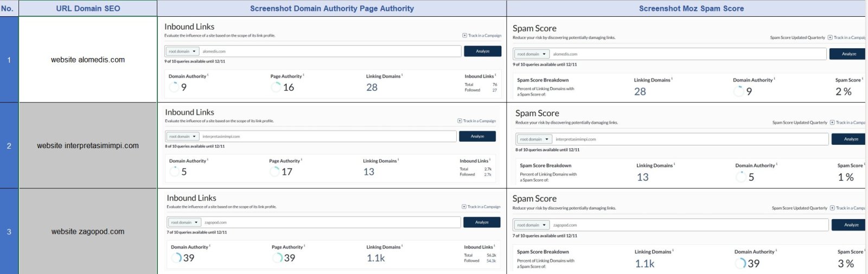Open root domain dropdown in alomedis Spam Score
The height and width of the screenshot is (274, 868).
coord(532,54)
